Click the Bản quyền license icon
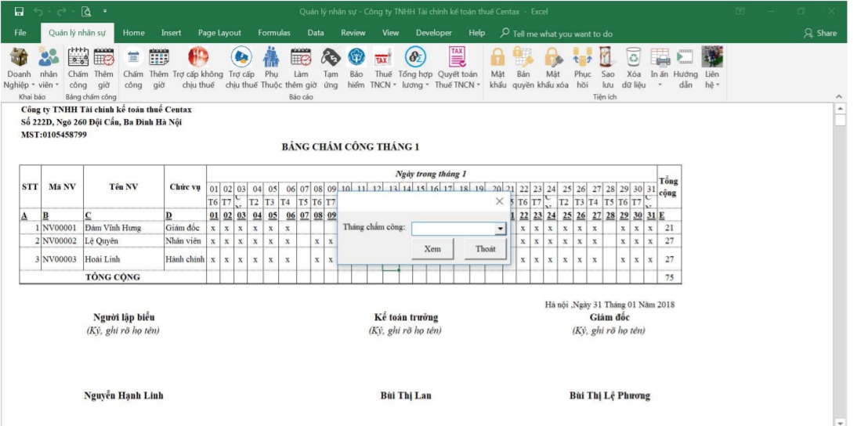 pos(523,58)
